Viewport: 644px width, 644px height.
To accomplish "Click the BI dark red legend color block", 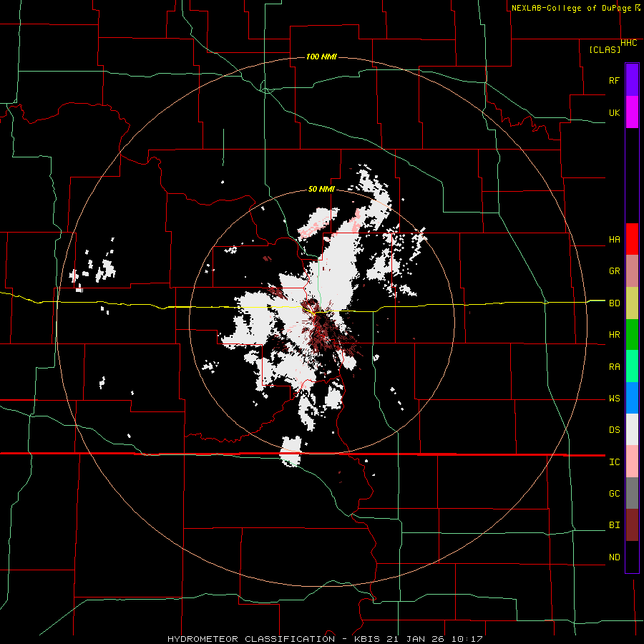I will [x=632, y=525].
